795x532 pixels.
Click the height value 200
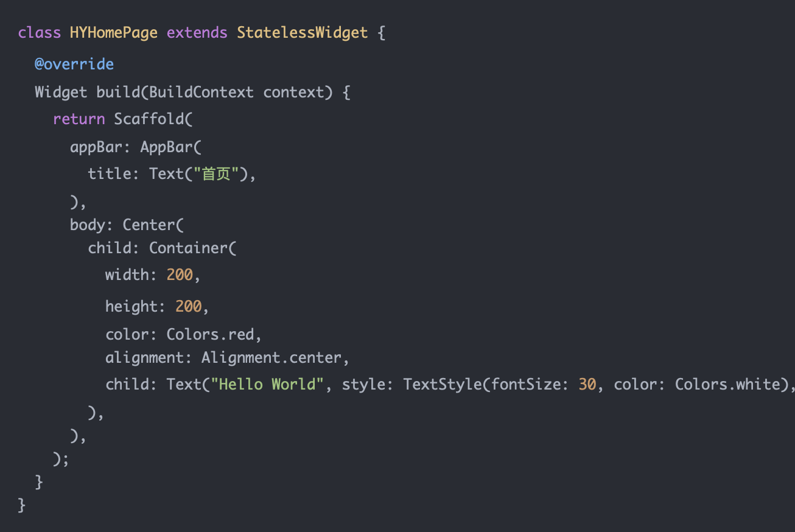189,306
